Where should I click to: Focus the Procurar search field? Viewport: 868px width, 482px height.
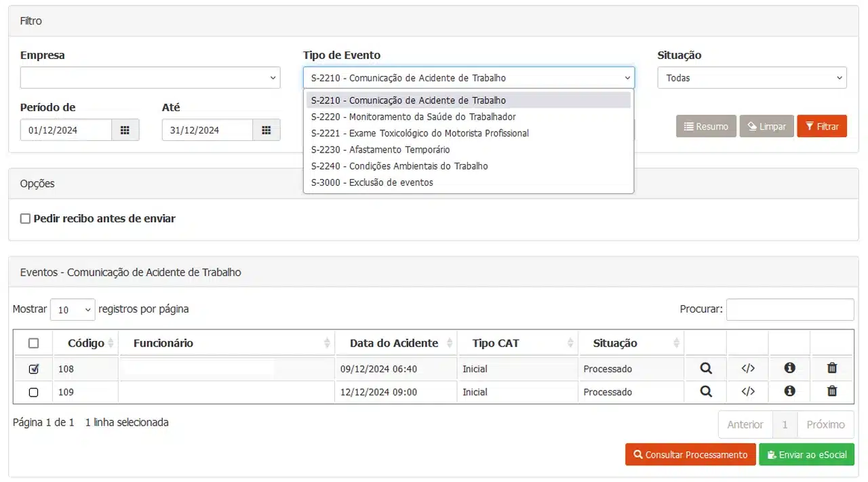tap(790, 309)
